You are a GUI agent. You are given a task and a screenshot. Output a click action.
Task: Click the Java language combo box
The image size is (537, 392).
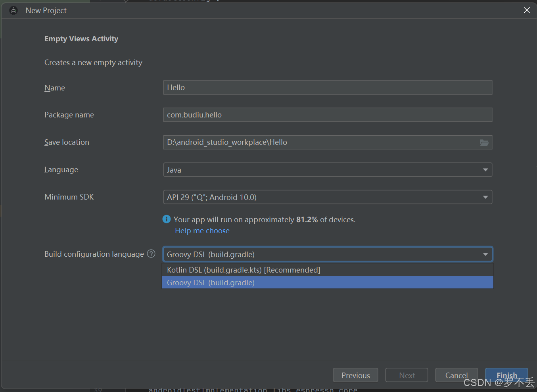tap(328, 170)
